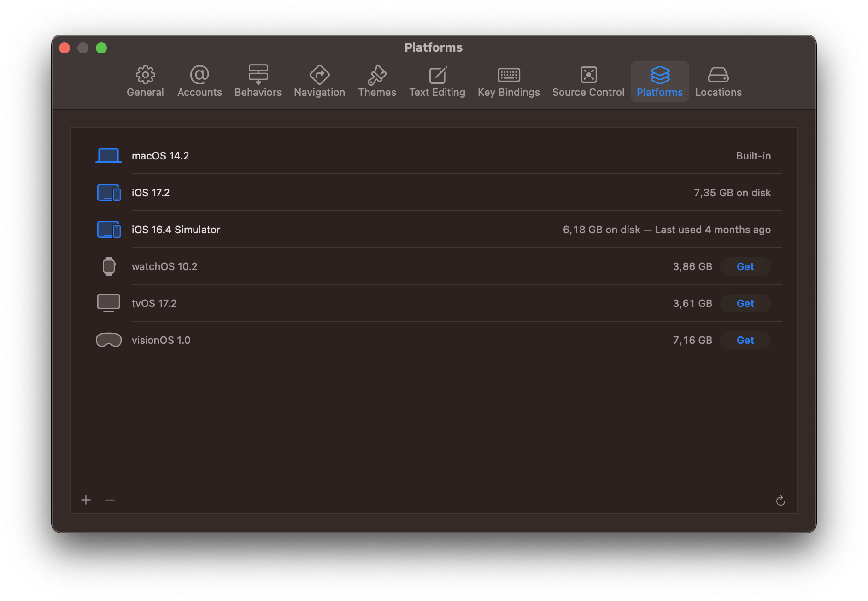868x601 pixels.
Task: Select the Locations settings icon
Action: (718, 81)
